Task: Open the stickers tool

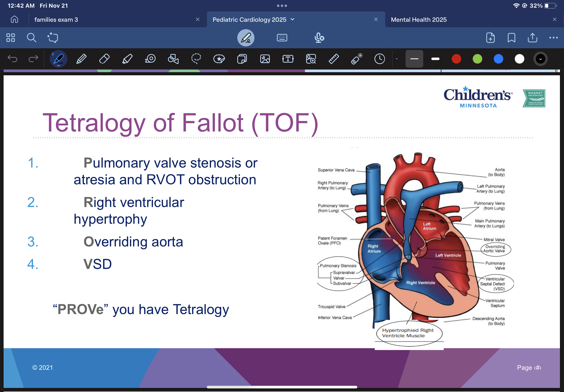Action: (218, 59)
